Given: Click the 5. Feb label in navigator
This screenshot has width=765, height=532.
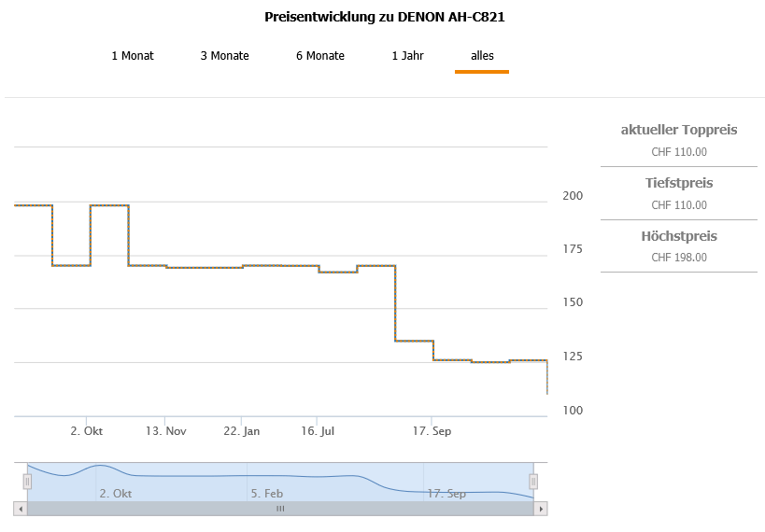Looking at the screenshot, I should (267, 493).
